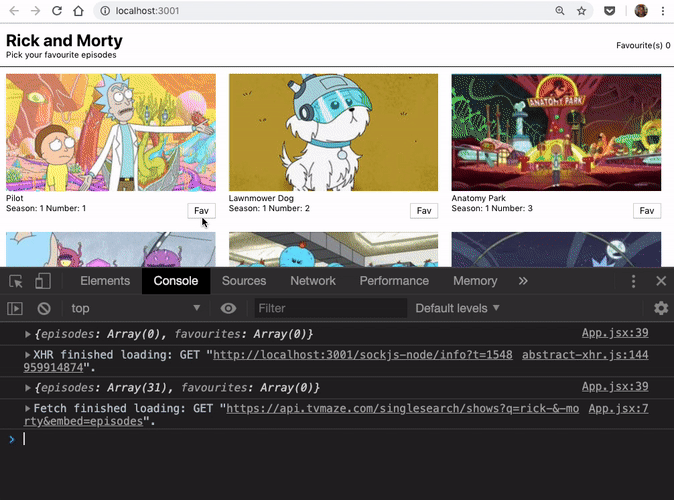The image size is (674, 500).
Task: Open console settings gear
Action: (661, 308)
